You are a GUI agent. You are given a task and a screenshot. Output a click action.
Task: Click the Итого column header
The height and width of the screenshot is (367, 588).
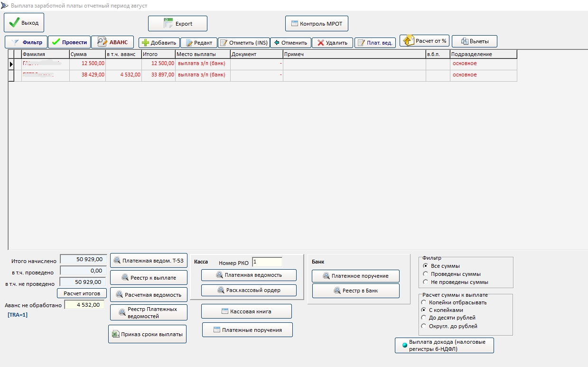click(x=159, y=54)
